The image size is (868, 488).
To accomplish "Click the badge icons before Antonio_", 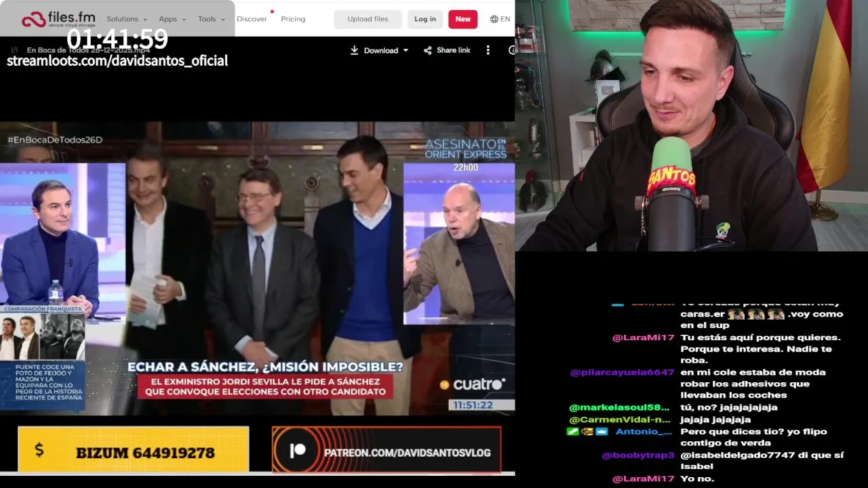I will tap(588, 432).
